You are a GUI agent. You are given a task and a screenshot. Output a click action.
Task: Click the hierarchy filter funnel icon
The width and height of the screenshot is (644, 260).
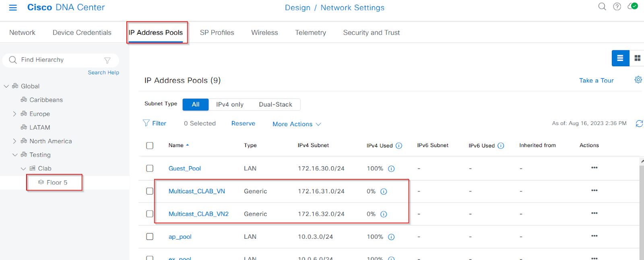tap(107, 60)
